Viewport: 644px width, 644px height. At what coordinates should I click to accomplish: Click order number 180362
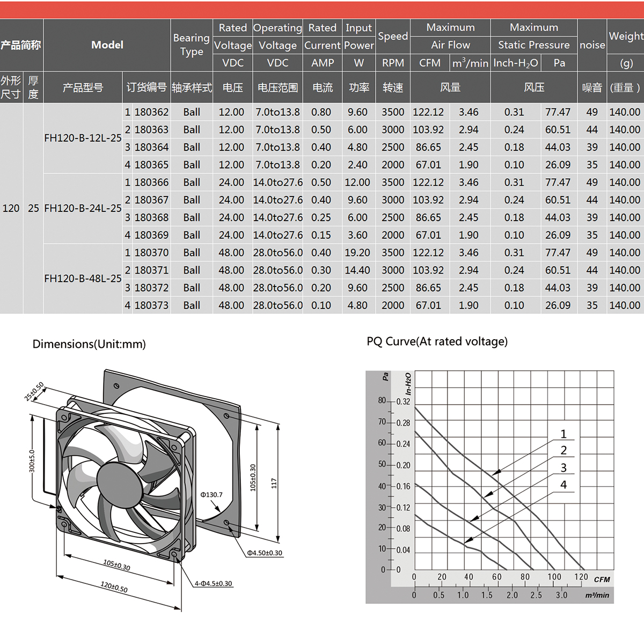click(x=151, y=112)
